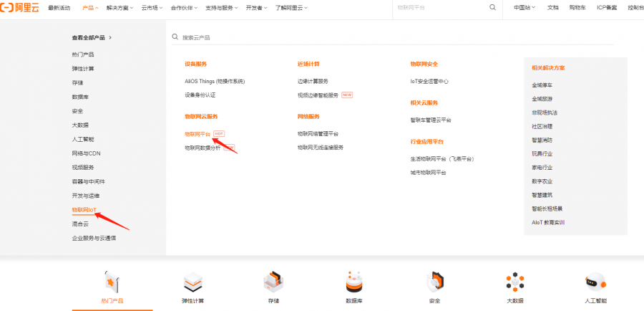
Task: Select the 大数据 hexagon icon
Action: [515, 282]
